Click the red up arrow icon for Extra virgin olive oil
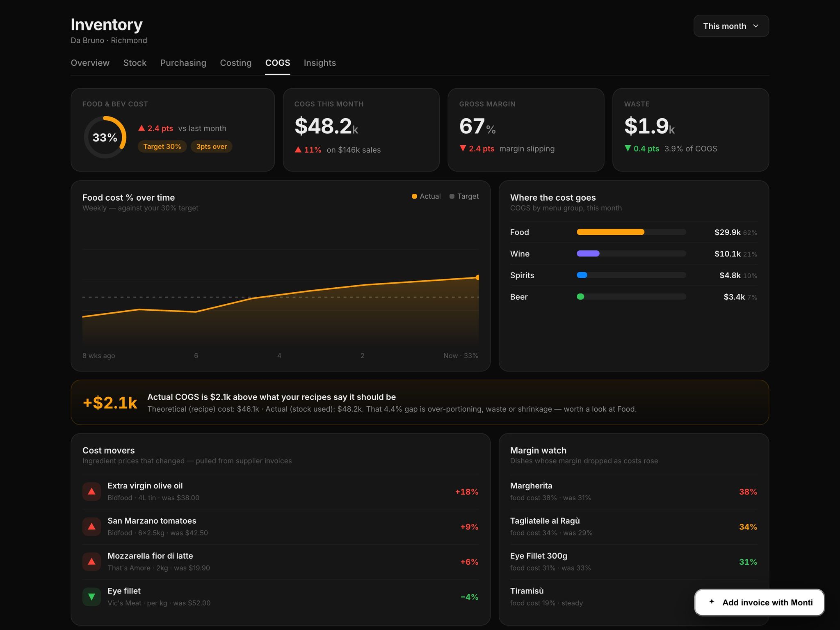 (x=91, y=491)
